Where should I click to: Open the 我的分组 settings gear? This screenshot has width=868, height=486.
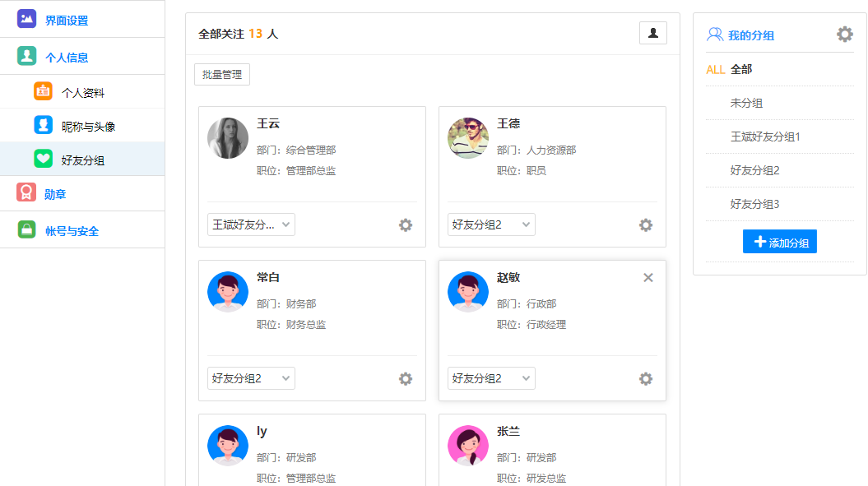point(845,34)
